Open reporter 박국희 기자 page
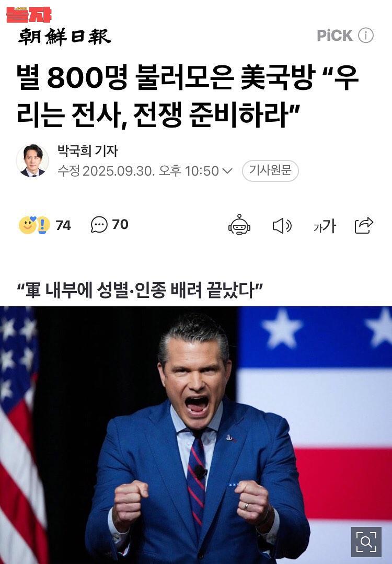This screenshot has height=564, width=392. [x=88, y=151]
